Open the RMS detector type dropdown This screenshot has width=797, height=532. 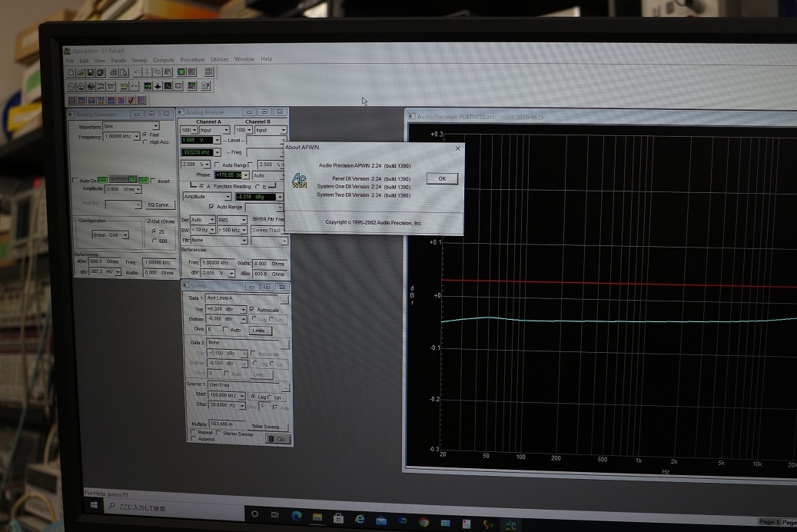coord(244,220)
